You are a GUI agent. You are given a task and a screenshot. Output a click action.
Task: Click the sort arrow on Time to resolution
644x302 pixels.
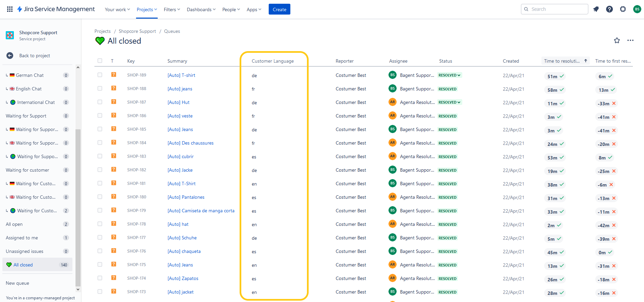click(585, 61)
